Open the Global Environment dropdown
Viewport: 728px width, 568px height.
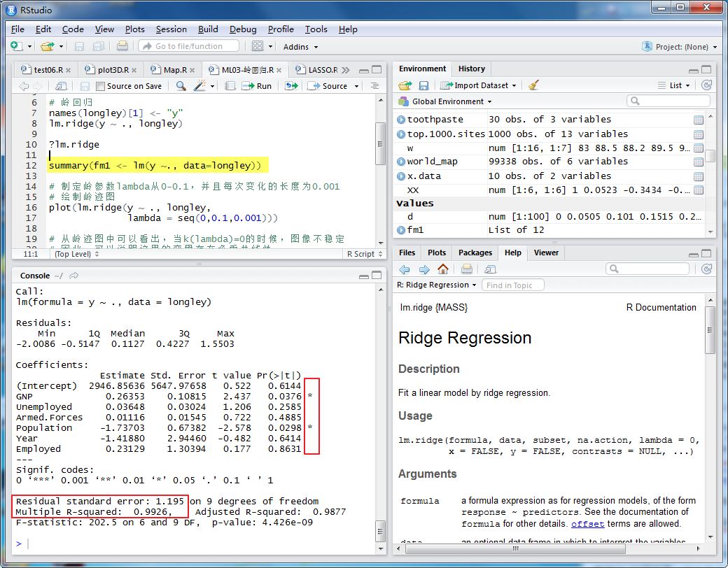click(447, 101)
